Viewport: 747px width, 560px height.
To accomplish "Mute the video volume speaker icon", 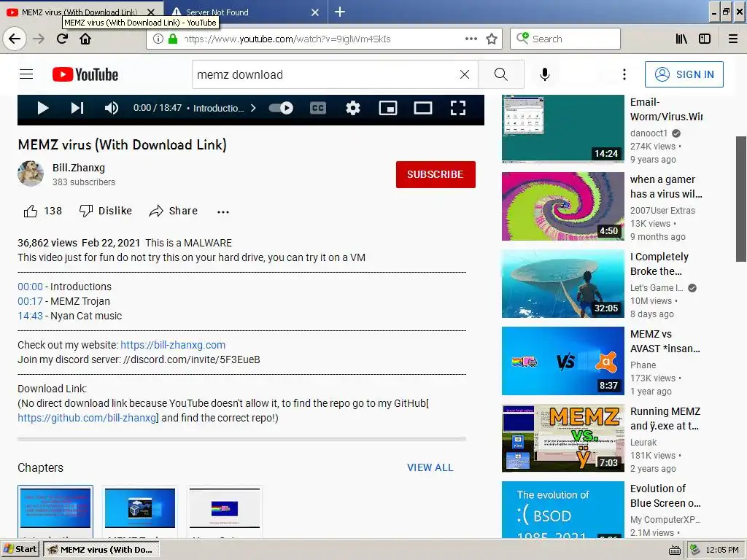I will tap(112, 108).
